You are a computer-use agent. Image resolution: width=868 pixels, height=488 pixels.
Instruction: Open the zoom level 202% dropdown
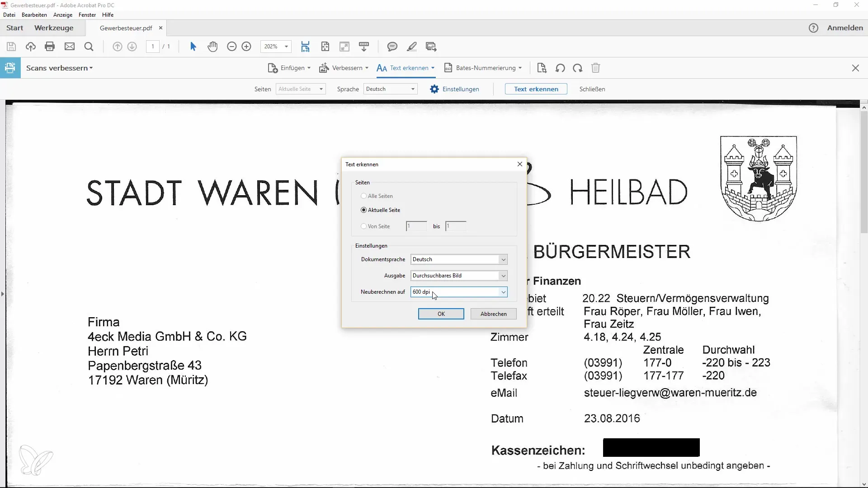[x=286, y=47]
